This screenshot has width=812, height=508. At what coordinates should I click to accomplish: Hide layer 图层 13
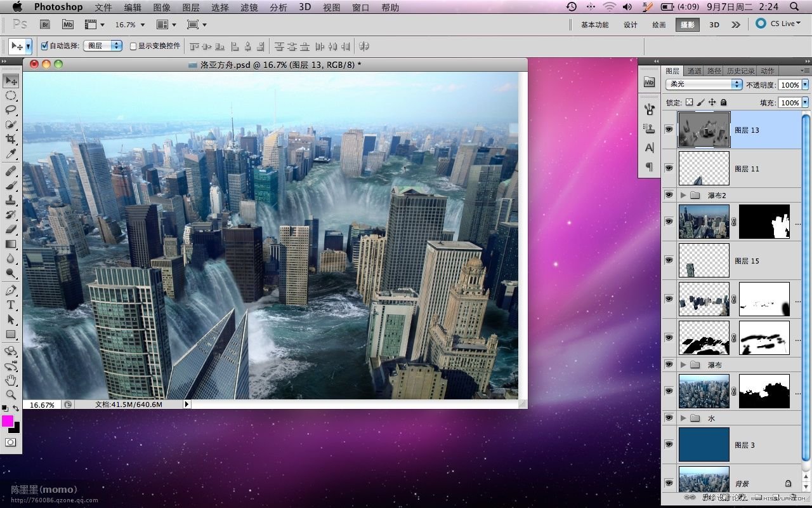pyautogui.click(x=669, y=130)
